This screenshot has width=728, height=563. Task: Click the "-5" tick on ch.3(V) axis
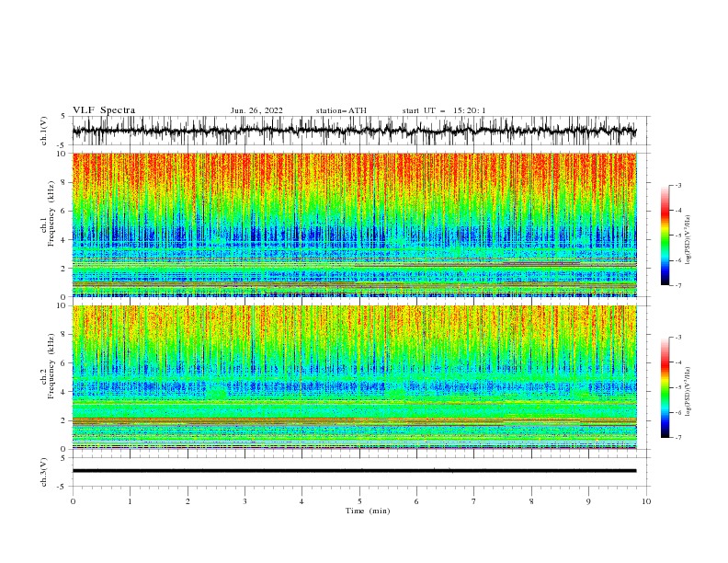[x=63, y=487]
